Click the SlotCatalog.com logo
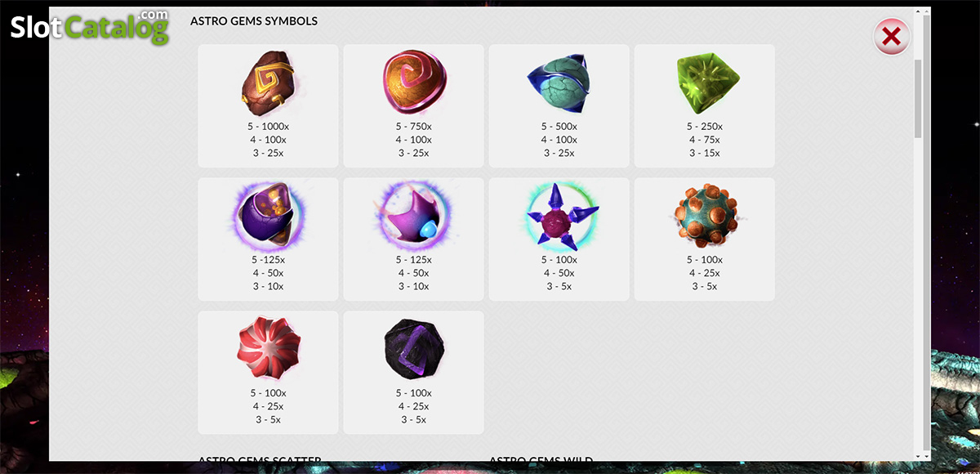980x474 pixels. (x=90, y=27)
